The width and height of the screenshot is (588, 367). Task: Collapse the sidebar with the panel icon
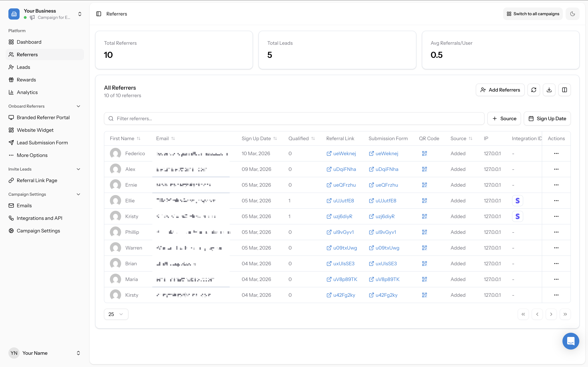point(99,14)
